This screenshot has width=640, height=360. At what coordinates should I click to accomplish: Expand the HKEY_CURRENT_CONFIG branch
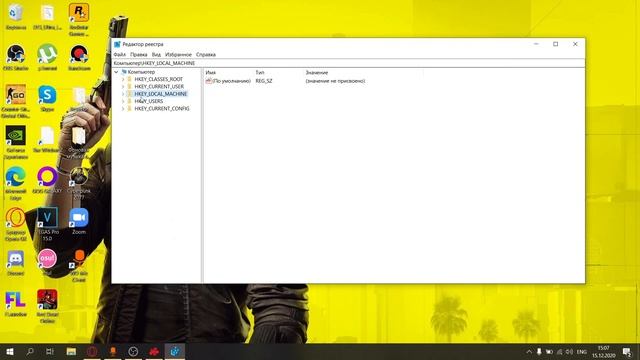pyautogui.click(x=123, y=109)
